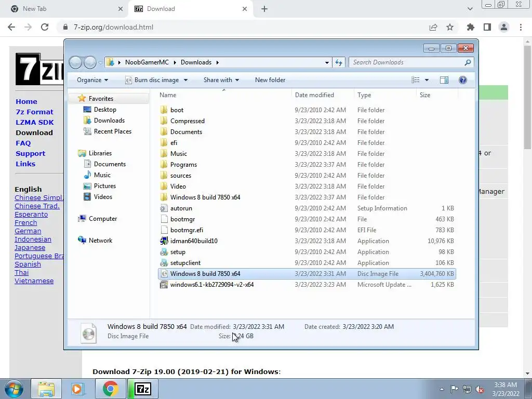Select the Windows 8 build 7850 x64 folder
Viewport: 532px width, 399px height.
coord(205,197)
